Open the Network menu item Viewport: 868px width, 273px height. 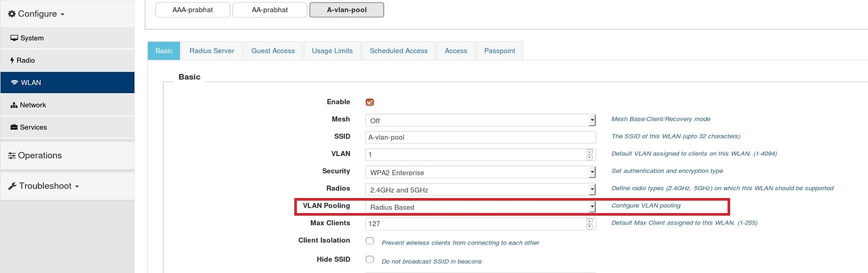(67, 105)
